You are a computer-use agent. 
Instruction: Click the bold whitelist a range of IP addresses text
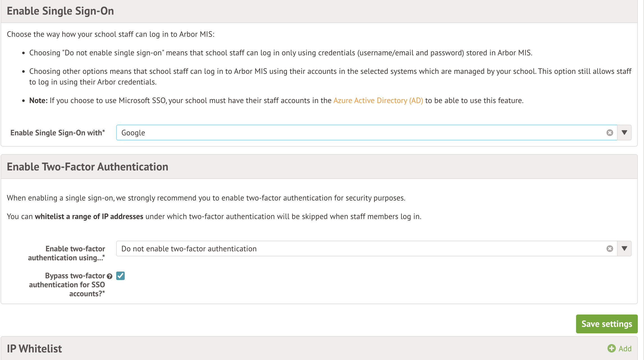(89, 217)
